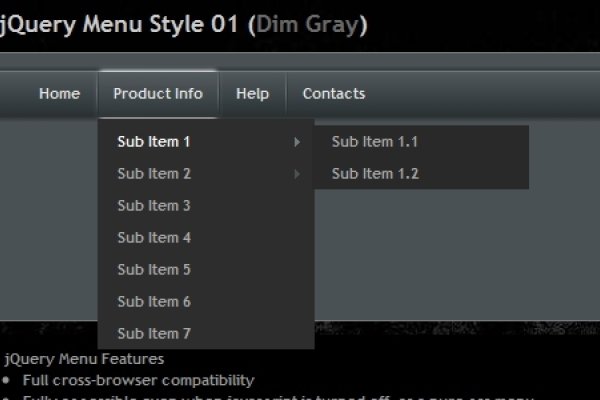
Task: Select Sub Item 1.1 in the submenu
Action: tap(375, 142)
